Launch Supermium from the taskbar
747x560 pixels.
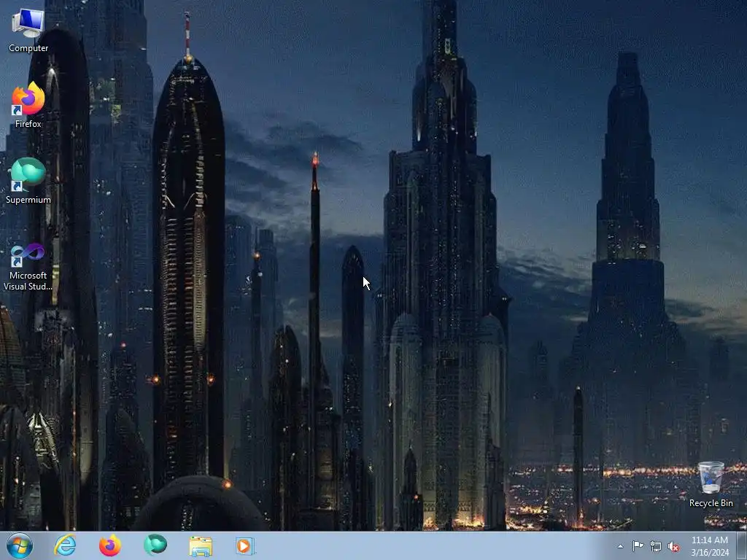click(155, 545)
